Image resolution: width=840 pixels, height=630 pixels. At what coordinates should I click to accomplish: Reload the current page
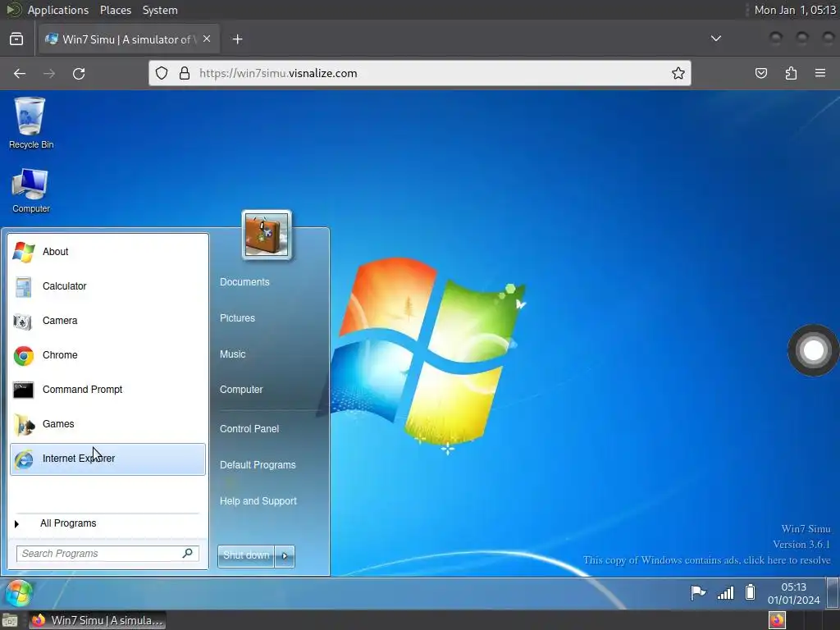[x=79, y=73]
